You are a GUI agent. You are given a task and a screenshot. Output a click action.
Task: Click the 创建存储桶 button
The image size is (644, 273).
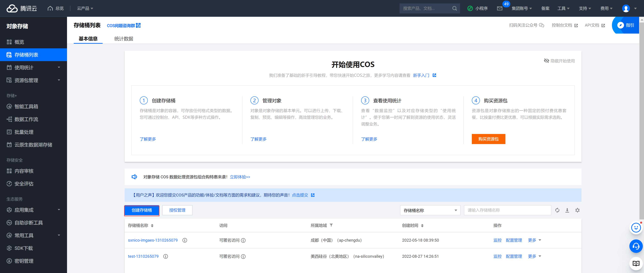[x=142, y=210]
